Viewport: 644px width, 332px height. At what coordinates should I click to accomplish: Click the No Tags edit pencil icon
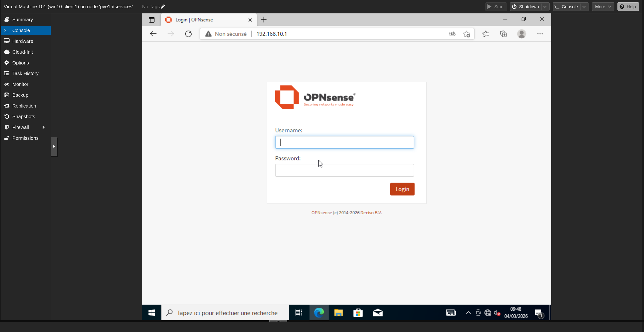163,7
